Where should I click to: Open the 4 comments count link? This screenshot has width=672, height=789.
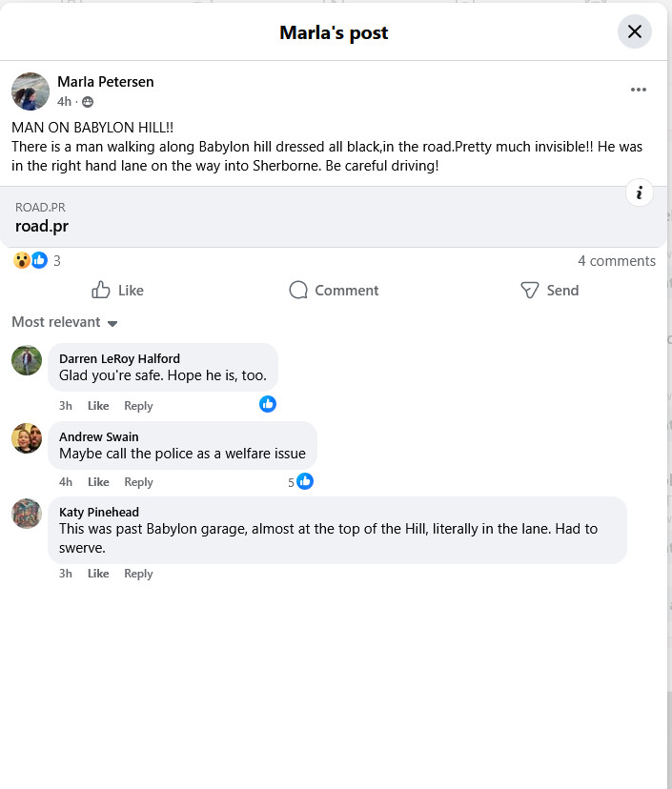point(616,261)
